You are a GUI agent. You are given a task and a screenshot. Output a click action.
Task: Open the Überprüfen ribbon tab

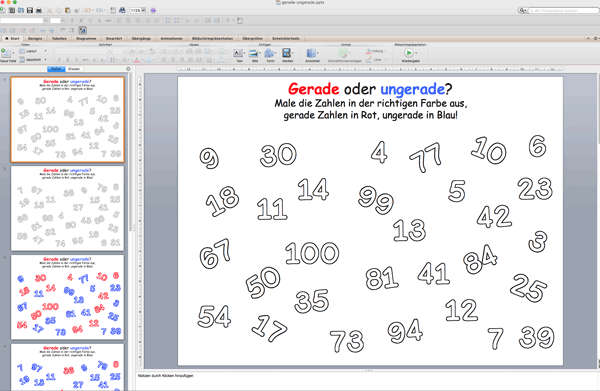click(253, 38)
